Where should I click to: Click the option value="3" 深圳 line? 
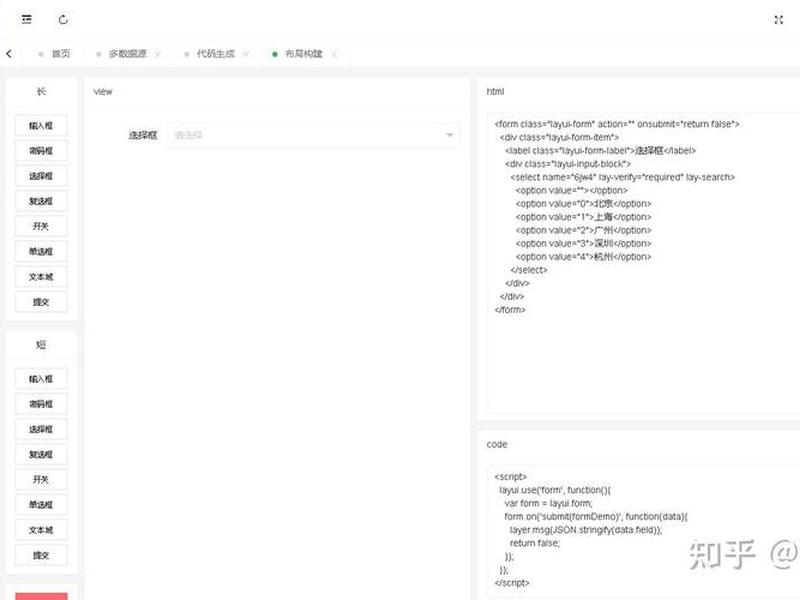coord(583,243)
